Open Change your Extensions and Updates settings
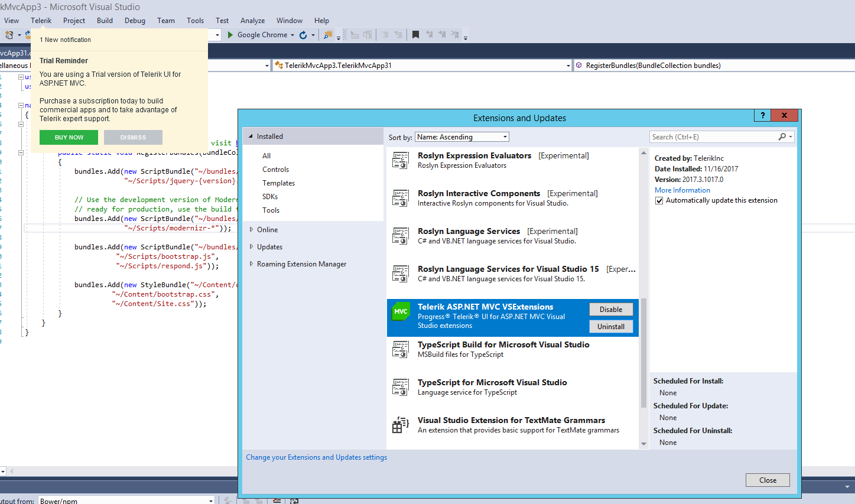 [317, 457]
